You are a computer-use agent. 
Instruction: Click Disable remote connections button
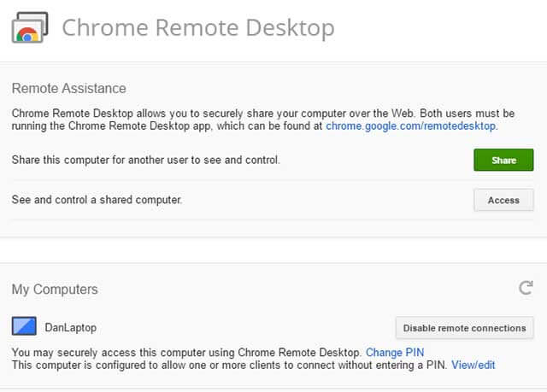(464, 328)
